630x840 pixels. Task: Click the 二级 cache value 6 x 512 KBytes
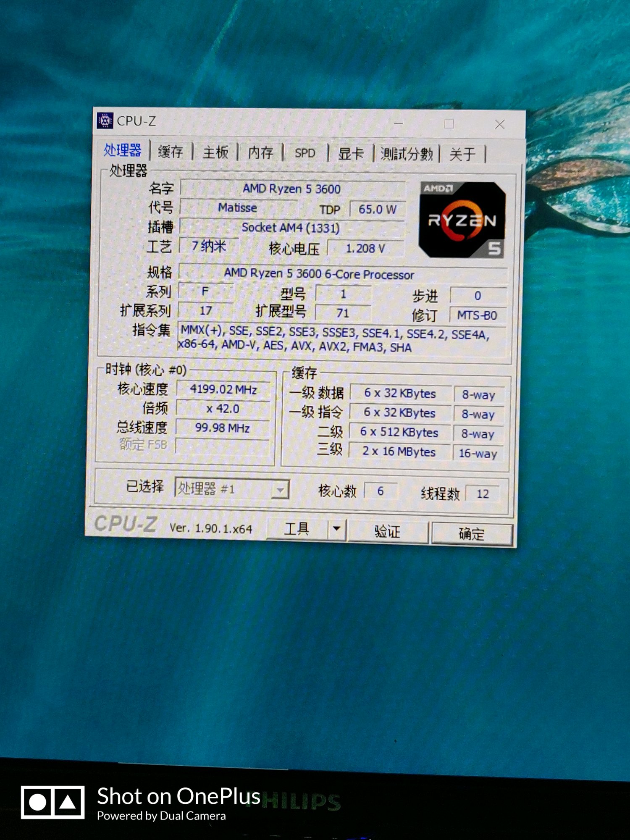pyautogui.click(x=399, y=432)
